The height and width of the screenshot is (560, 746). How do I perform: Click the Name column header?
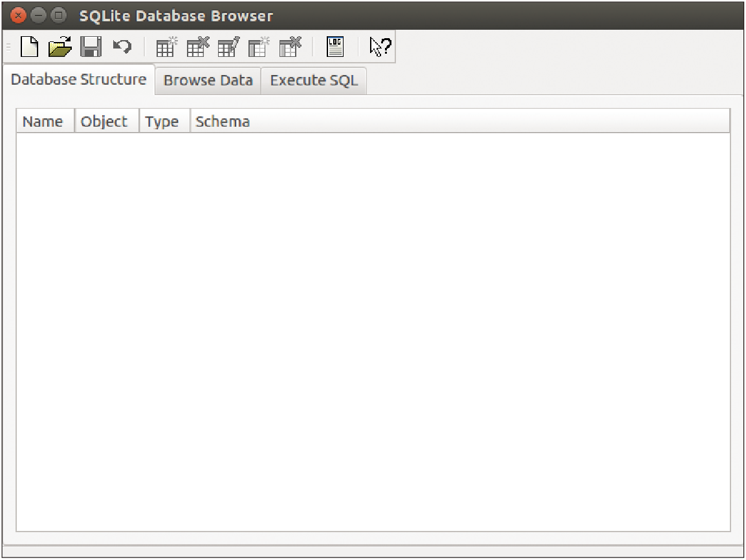(45, 121)
